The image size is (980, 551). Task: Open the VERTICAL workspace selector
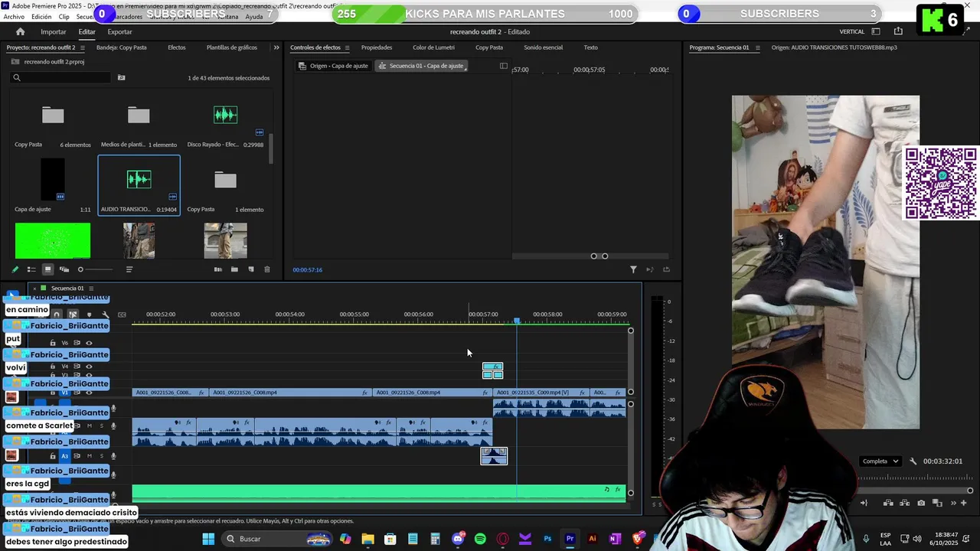pyautogui.click(x=852, y=31)
